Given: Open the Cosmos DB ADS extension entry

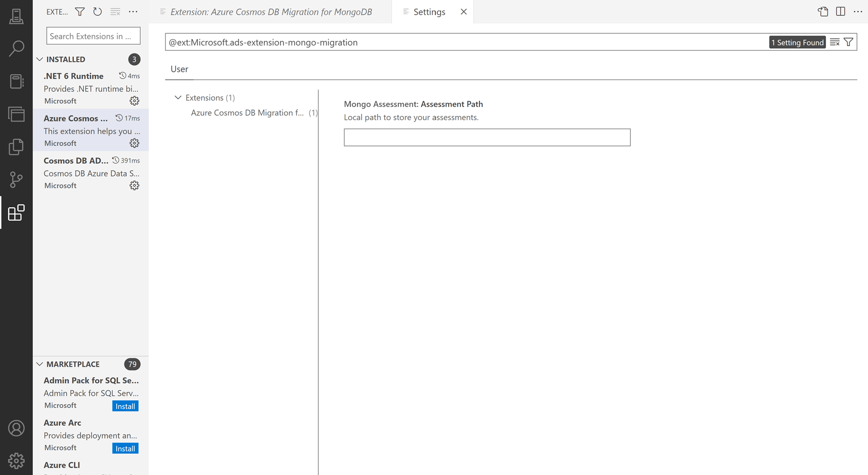Looking at the screenshot, I should 91,173.
